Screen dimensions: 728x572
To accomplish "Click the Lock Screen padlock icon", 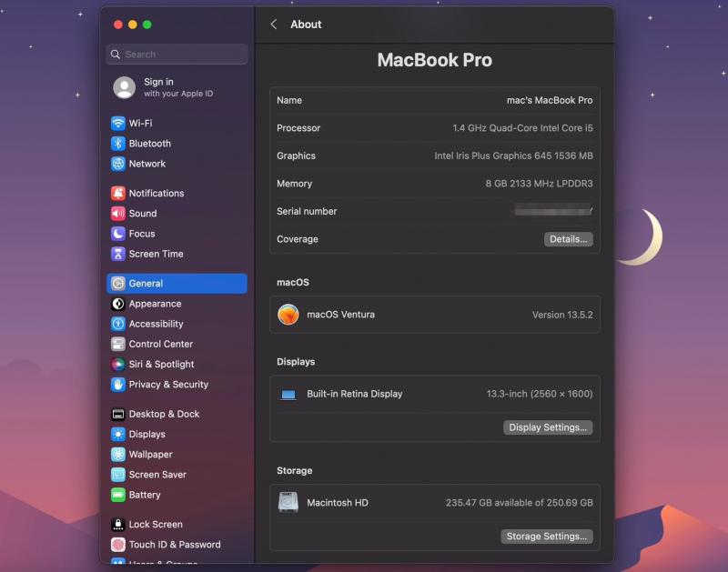I will pos(118,524).
